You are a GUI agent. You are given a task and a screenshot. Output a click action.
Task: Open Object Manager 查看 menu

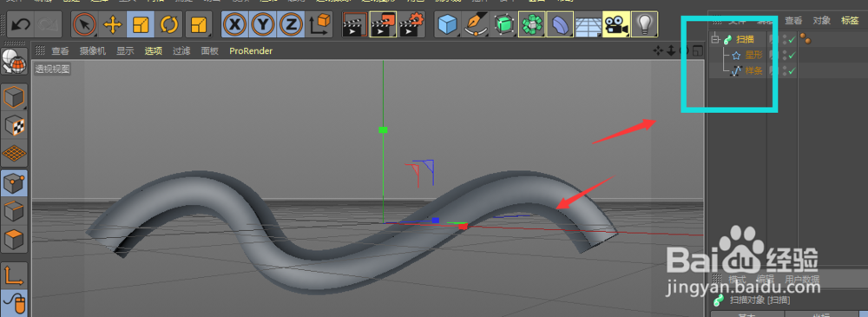(x=793, y=21)
